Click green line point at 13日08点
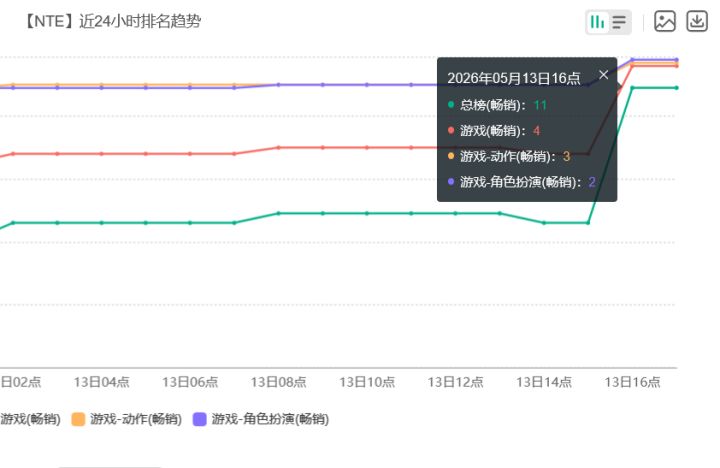The height and width of the screenshot is (468, 720). 278,213
